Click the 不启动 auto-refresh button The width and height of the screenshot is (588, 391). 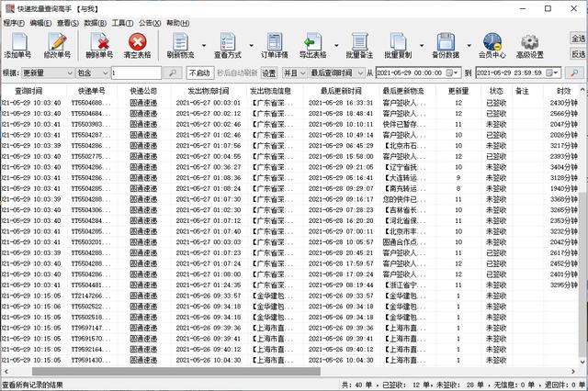[x=199, y=73]
